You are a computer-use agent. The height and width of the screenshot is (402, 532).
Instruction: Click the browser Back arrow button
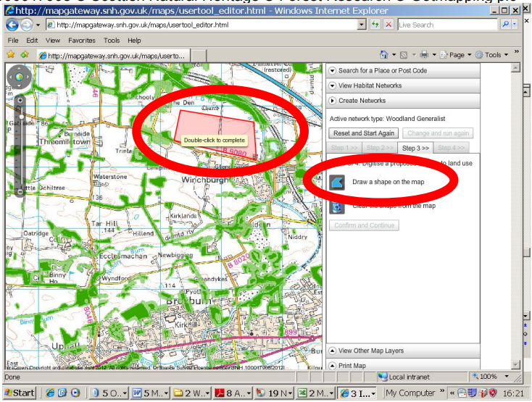click(x=12, y=25)
